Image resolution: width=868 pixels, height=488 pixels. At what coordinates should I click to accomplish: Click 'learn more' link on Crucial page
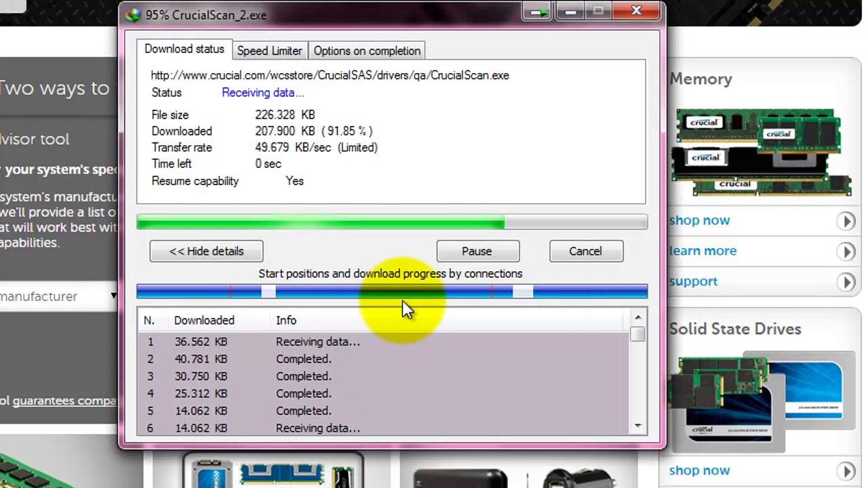tap(703, 251)
